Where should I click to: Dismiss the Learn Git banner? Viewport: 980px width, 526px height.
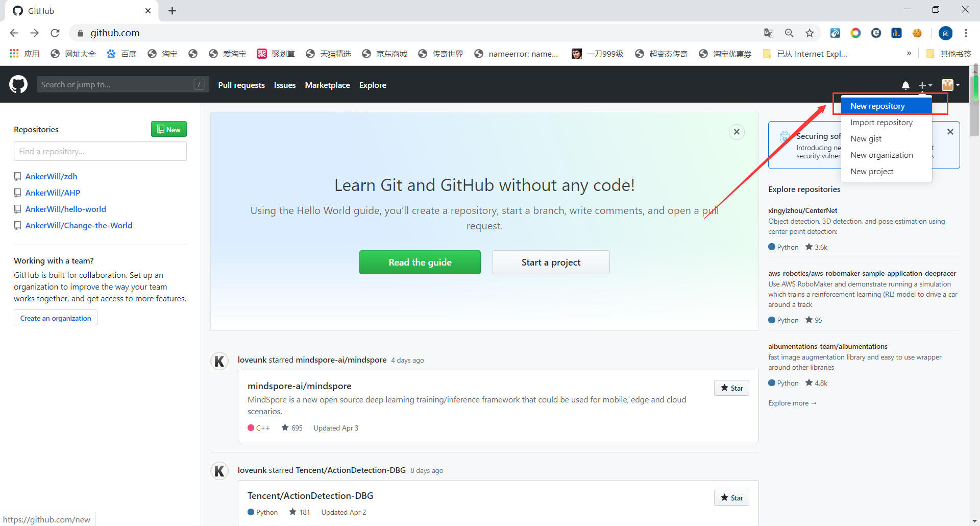click(x=737, y=132)
